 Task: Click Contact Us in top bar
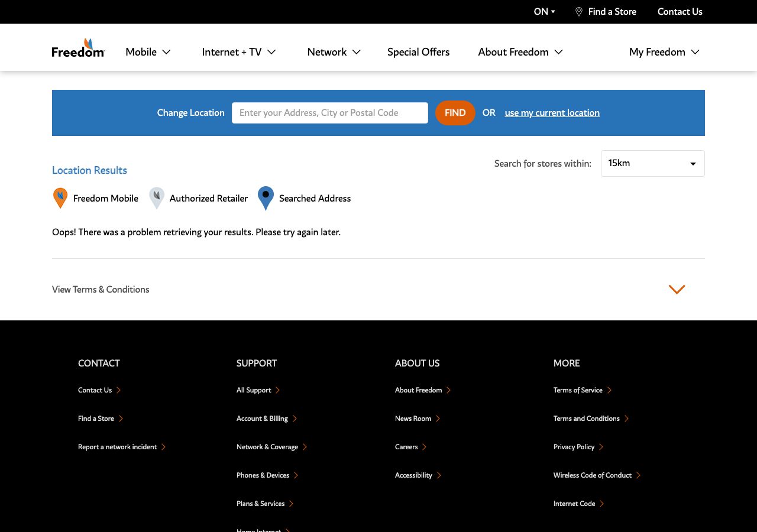(680, 12)
